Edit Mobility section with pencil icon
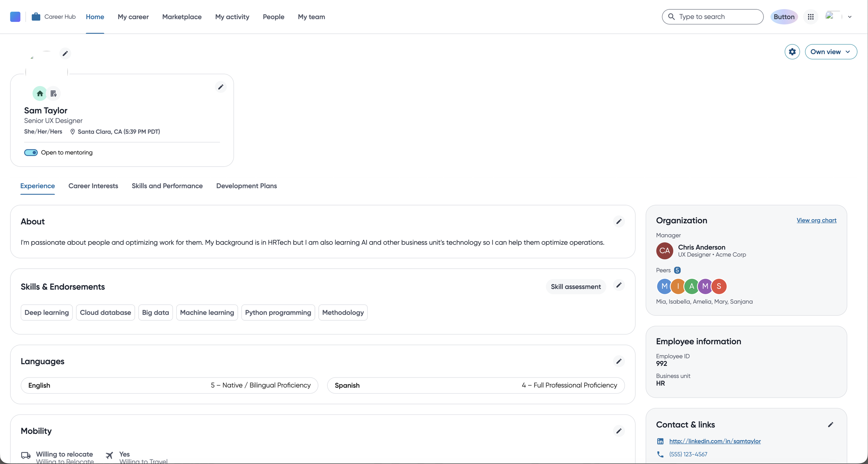Viewport: 868px width, 464px height. coord(618,431)
